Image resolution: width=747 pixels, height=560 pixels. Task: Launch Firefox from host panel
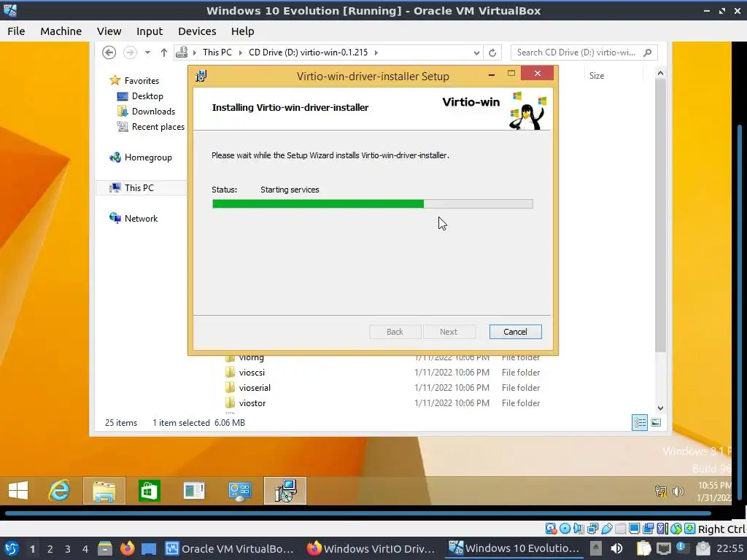tap(127, 548)
